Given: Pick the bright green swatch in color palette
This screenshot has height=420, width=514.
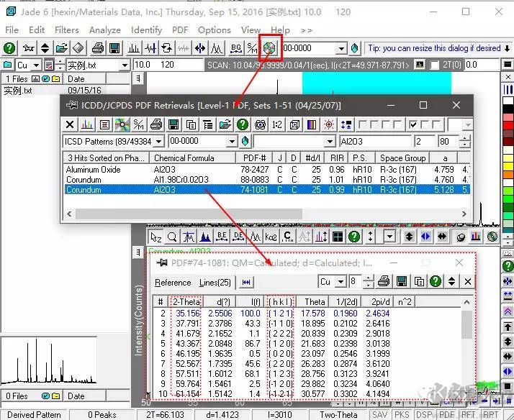Looking at the screenshot, I should [x=508, y=198].
